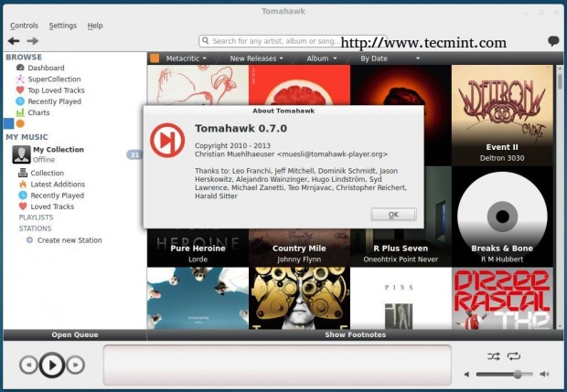The height and width of the screenshot is (392, 567).
Task: Open the Help menu
Action: click(x=95, y=26)
